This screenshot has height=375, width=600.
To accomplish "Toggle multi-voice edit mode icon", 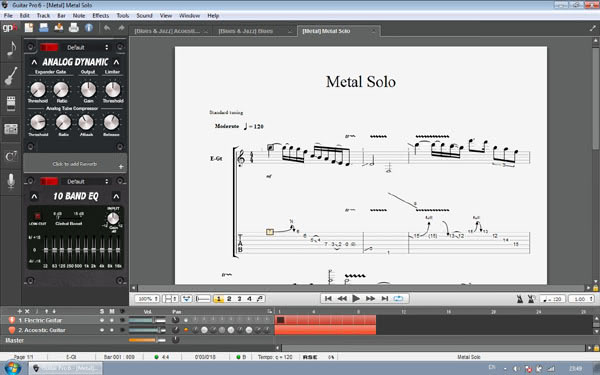I will coord(260,299).
